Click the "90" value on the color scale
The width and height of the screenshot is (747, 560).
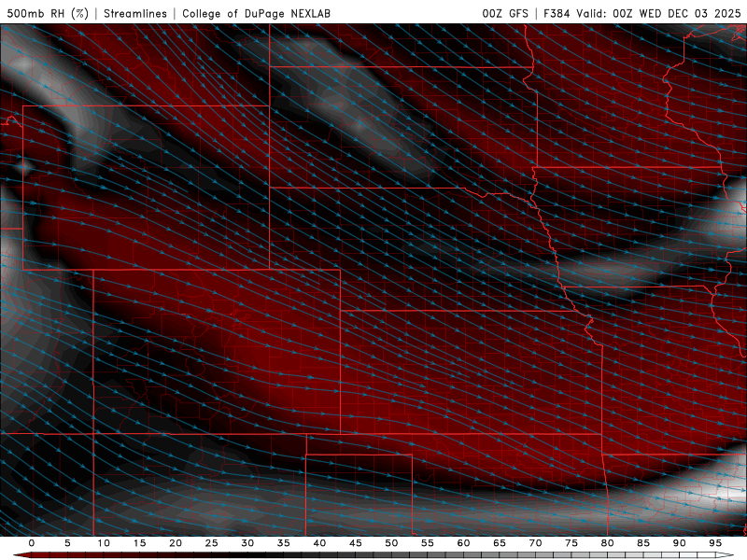pos(679,543)
